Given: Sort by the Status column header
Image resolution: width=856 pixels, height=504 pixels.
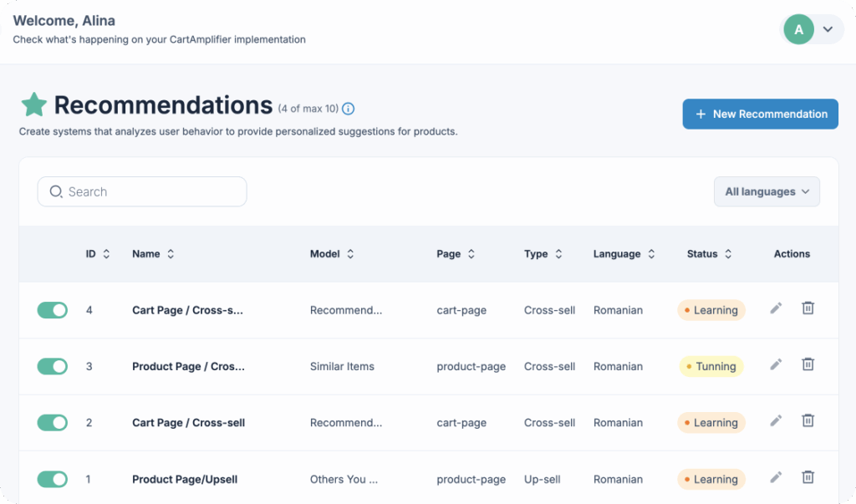Looking at the screenshot, I should click(x=709, y=254).
